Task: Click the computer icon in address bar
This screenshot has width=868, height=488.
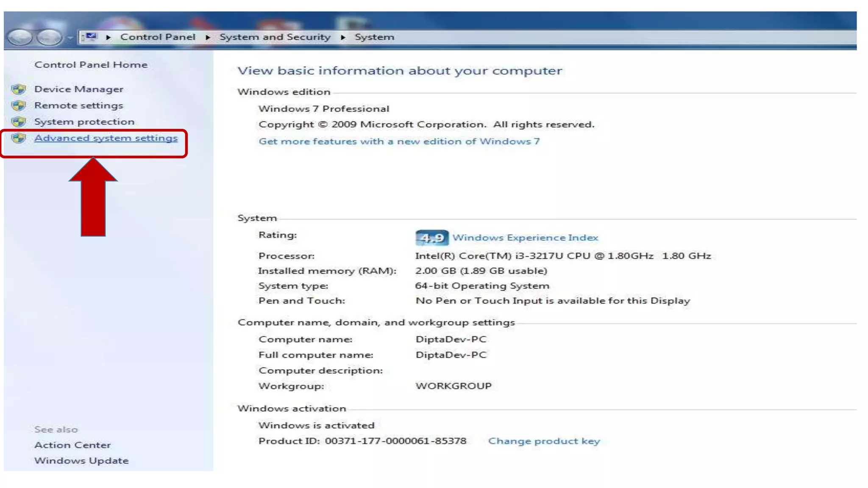Action: [x=90, y=37]
